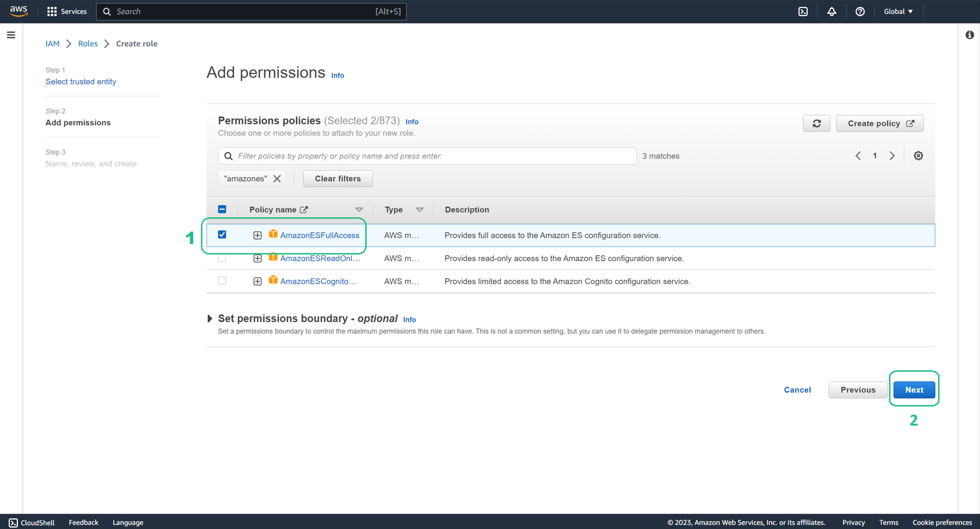Click the orange policy icon for AmazonESReadOnly

click(x=273, y=257)
